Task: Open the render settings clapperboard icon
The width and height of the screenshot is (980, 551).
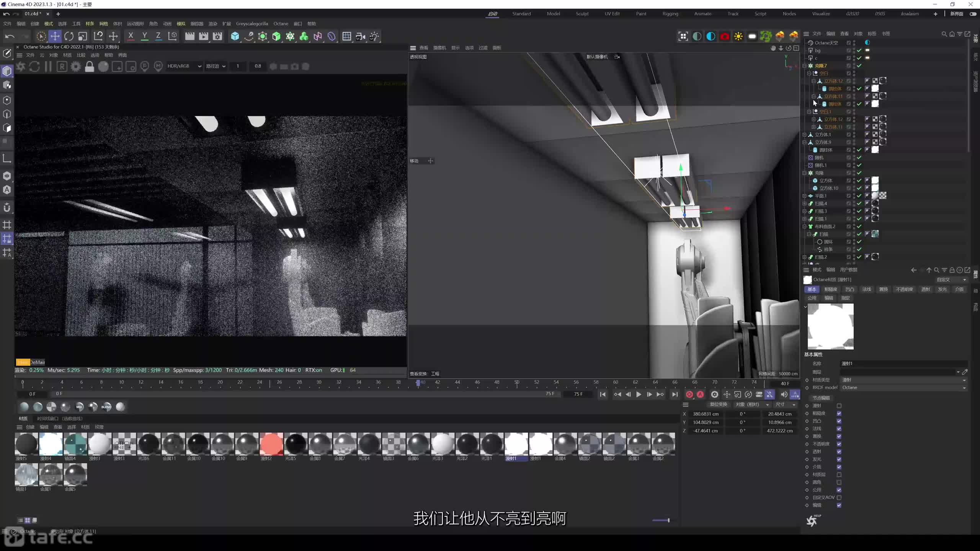Action: (x=217, y=36)
